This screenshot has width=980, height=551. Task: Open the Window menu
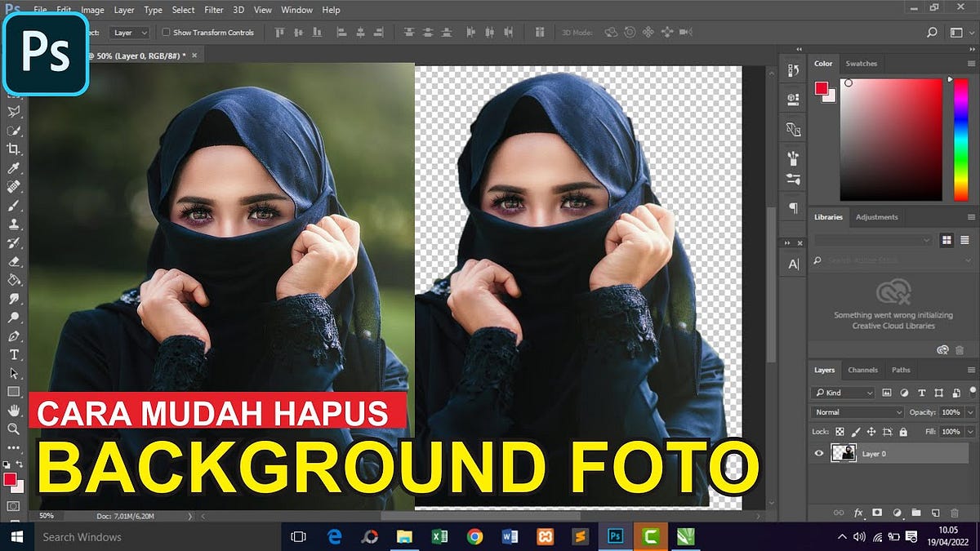pyautogui.click(x=296, y=10)
